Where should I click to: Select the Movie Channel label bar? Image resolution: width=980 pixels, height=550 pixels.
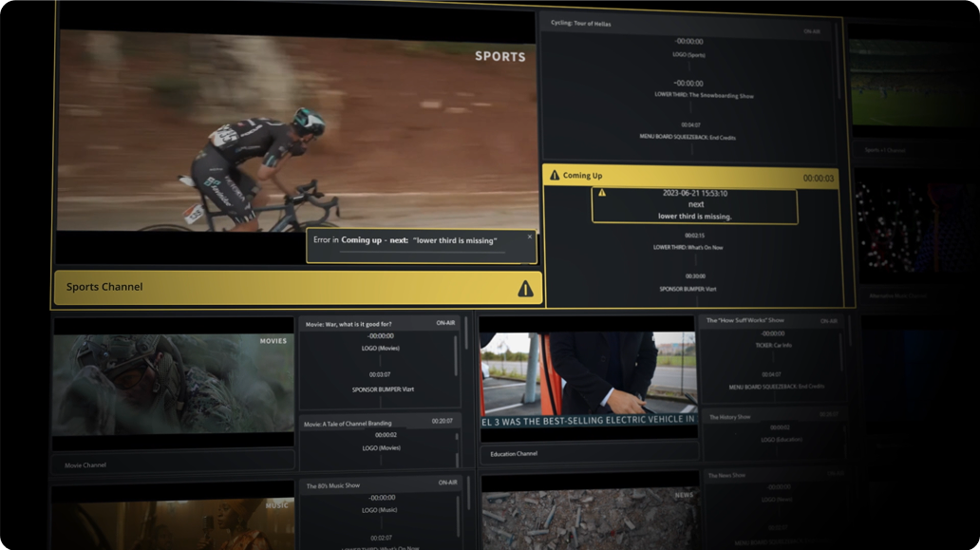tap(173, 462)
